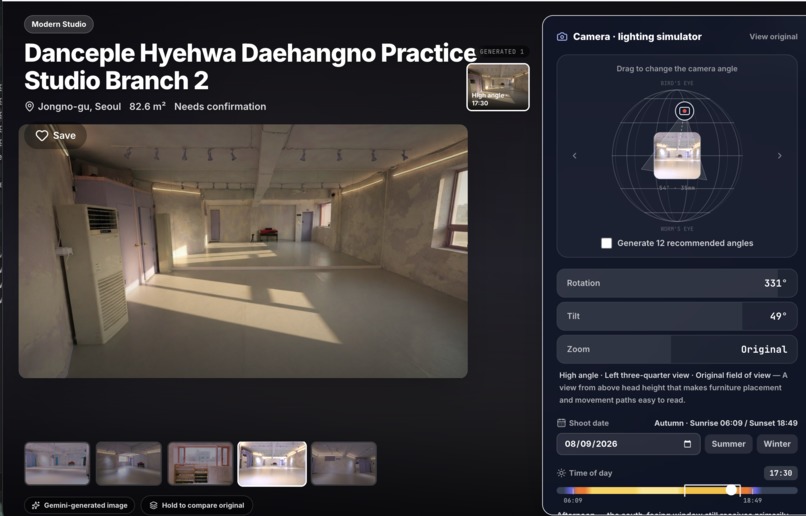This screenshot has height=516, width=806.
Task: Select the highlighted fourth gallery thumbnail
Action: click(x=272, y=464)
